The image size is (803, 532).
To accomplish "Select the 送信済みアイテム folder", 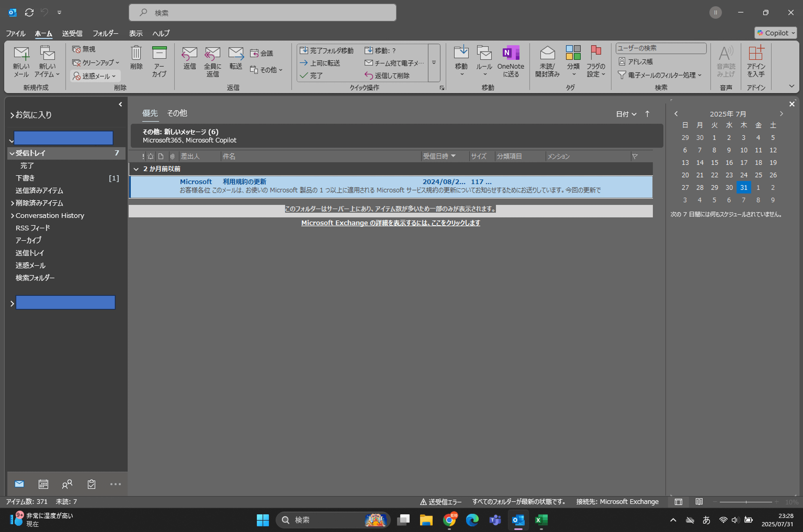I will [67, 191].
